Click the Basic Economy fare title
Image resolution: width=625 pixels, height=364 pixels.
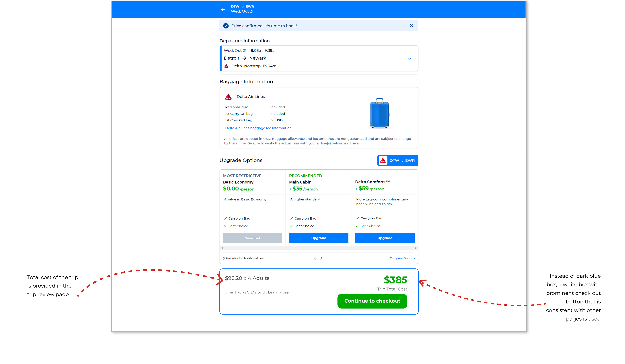pos(238,182)
